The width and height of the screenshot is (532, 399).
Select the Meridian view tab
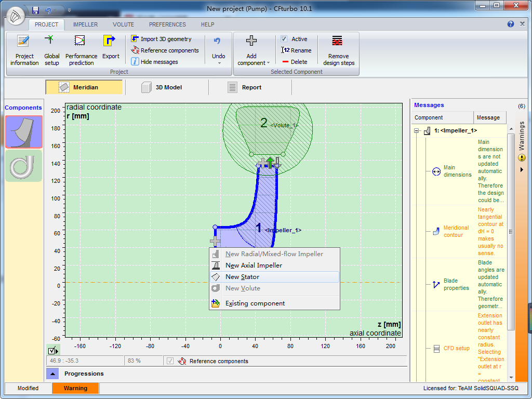tap(84, 87)
